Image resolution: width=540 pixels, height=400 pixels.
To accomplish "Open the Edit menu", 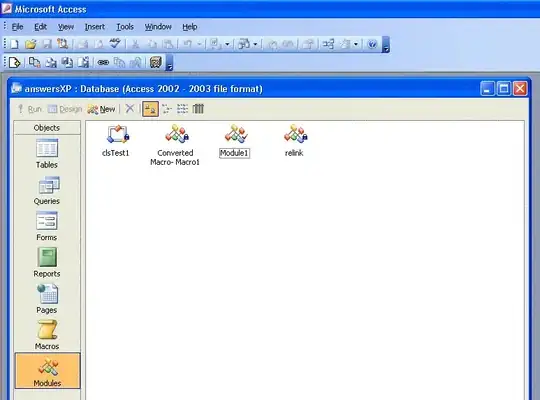I will click(x=40, y=27).
